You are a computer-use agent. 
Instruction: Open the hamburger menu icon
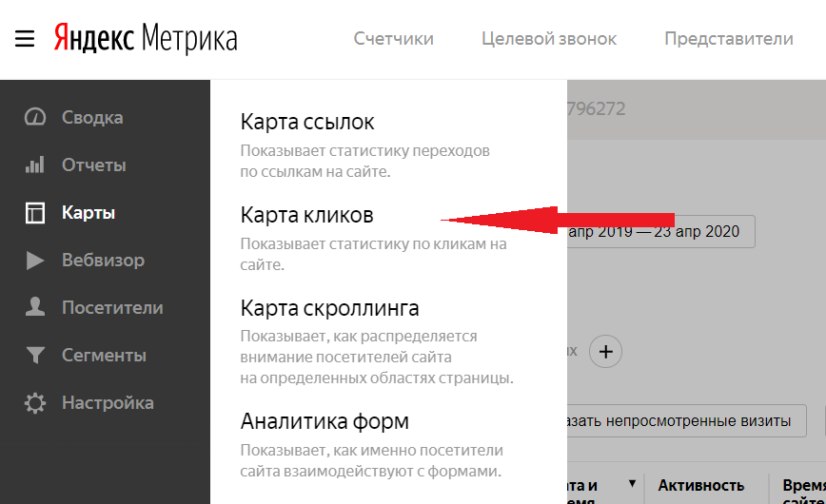pyautogui.click(x=24, y=39)
